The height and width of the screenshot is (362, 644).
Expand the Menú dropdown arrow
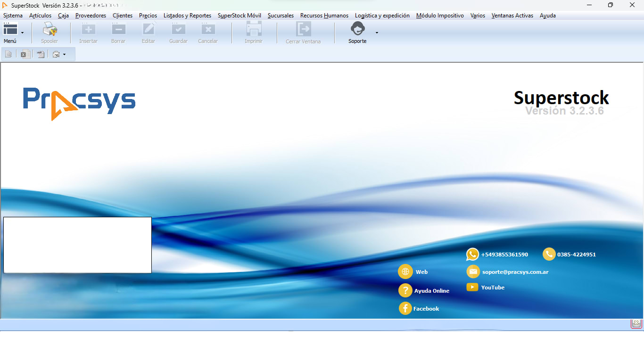(22, 33)
